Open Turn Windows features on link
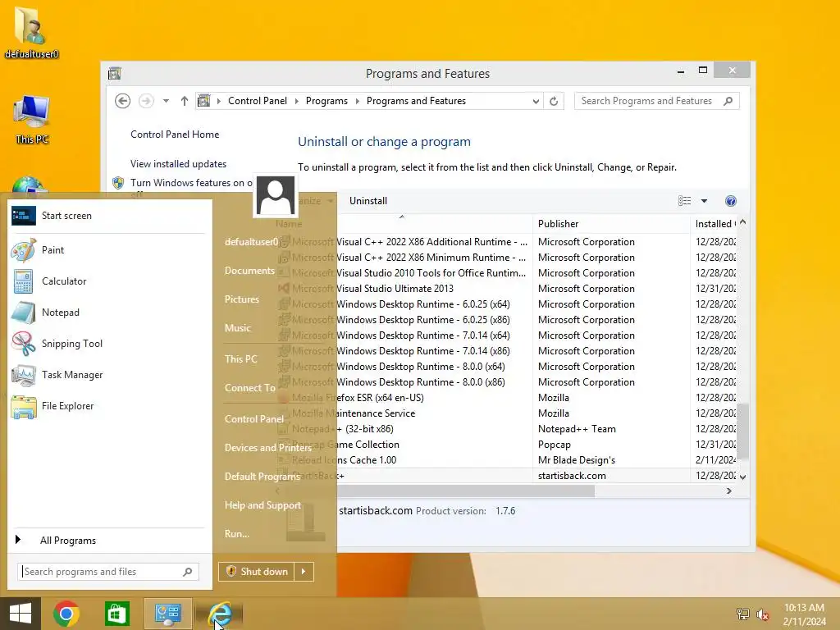 [x=190, y=183]
